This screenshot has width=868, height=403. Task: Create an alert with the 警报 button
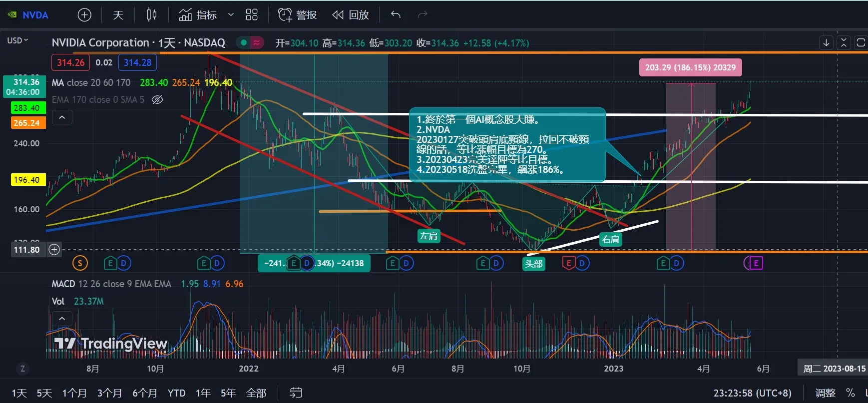(x=297, y=15)
